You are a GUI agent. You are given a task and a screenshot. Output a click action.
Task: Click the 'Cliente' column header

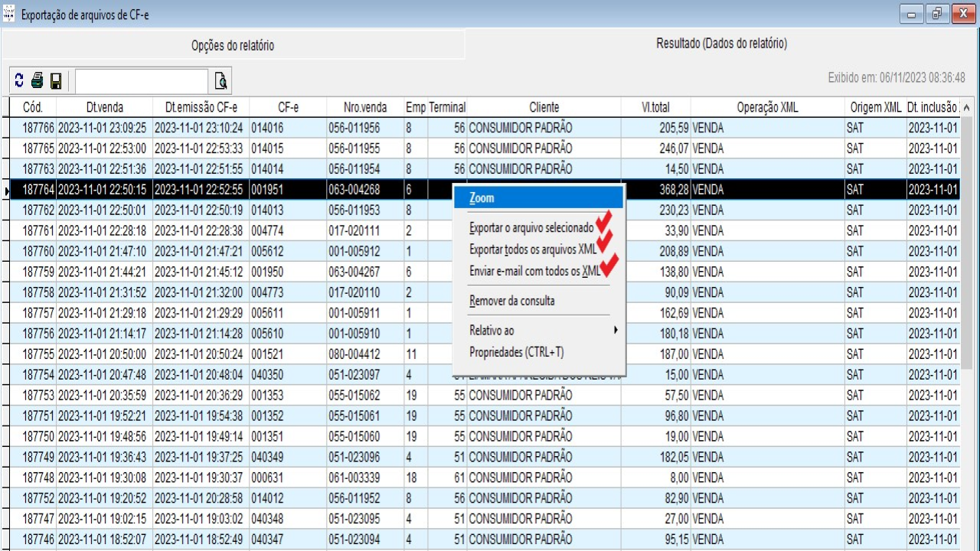point(544,107)
